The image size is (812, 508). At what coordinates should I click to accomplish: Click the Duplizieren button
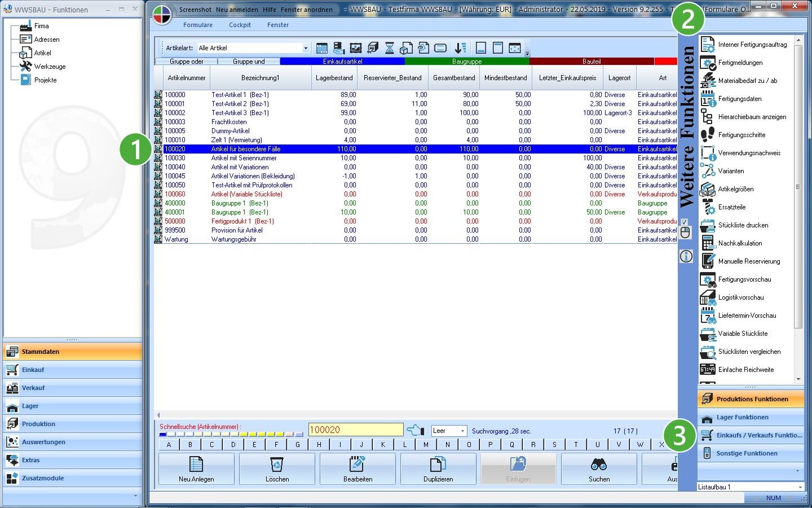point(438,468)
